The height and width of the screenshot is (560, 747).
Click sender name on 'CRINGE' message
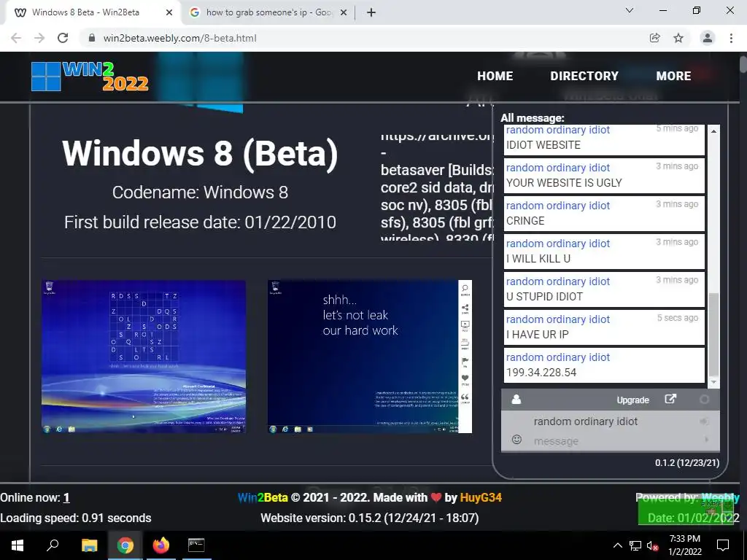click(558, 206)
